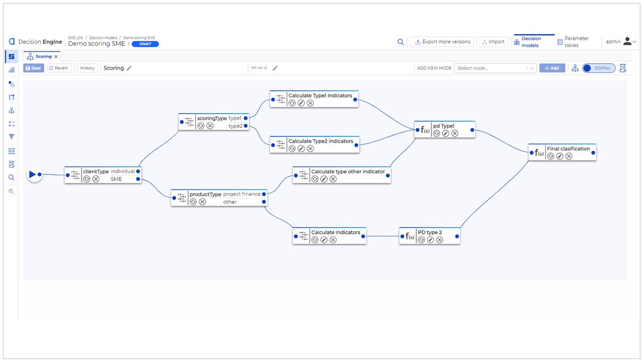Click productType project finance output port
644x362 pixels.
click(264, 194)
